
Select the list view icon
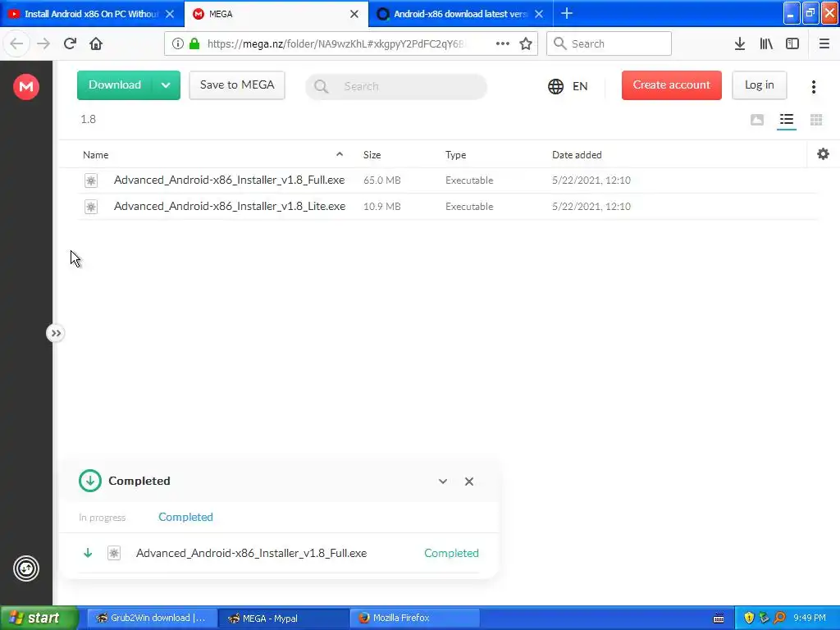pos(787,120)
